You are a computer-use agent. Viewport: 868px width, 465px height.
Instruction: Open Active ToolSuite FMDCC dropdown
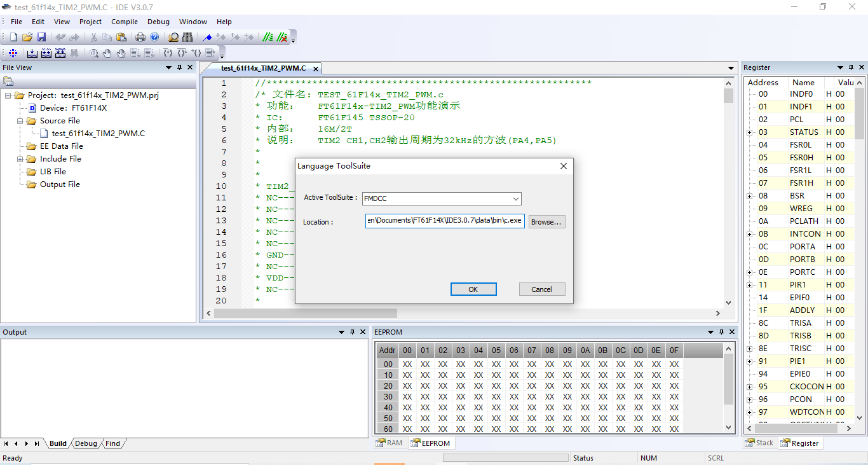[x=516, y=198]
